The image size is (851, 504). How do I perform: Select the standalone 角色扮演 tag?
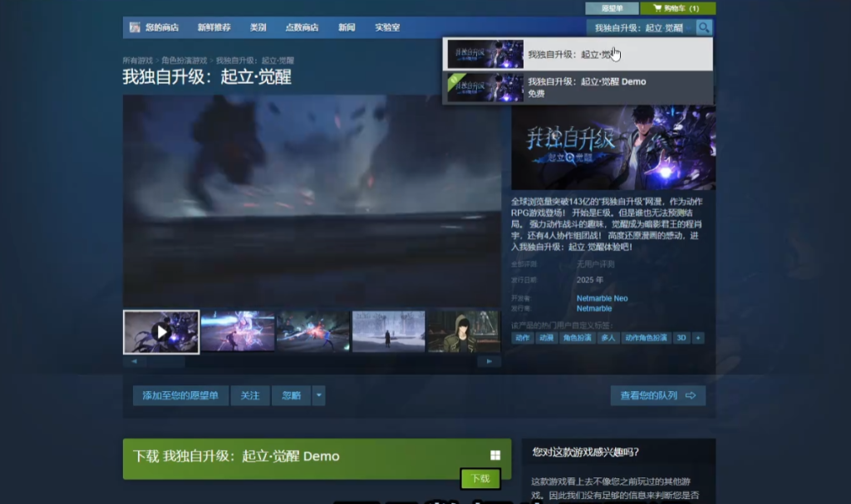577,338
